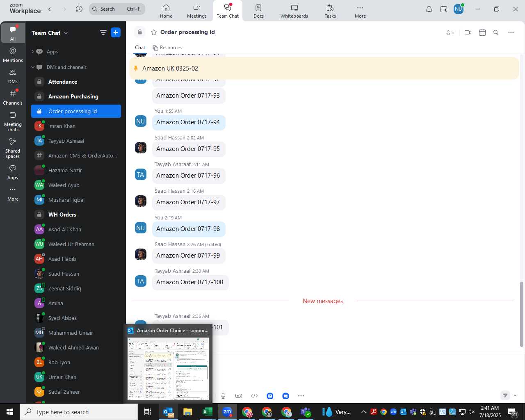Open the All chats sidebar icon

pos(13,33)
